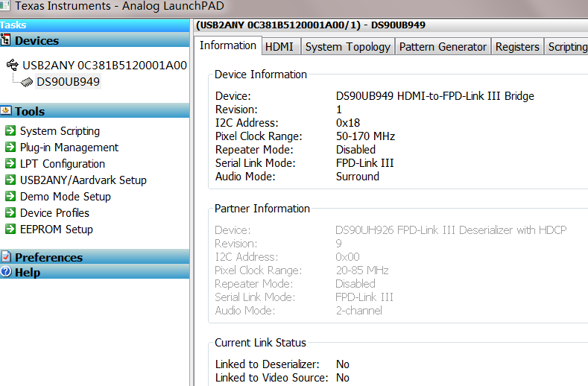Viewport: 588px width, 386px height.
Task: Open the System Topology tab
Action: [x=348, y=47]
